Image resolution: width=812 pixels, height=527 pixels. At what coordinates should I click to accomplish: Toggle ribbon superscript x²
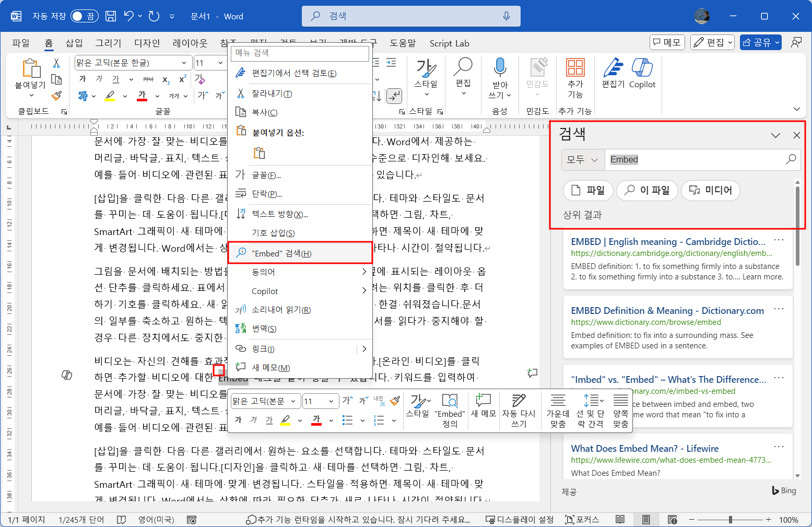coord(182,79)
